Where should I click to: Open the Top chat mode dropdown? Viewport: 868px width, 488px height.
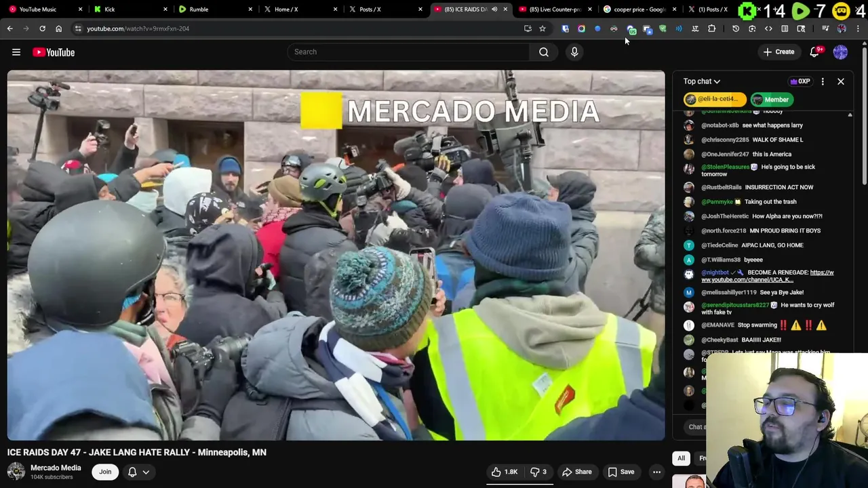[x=702, y=81]
